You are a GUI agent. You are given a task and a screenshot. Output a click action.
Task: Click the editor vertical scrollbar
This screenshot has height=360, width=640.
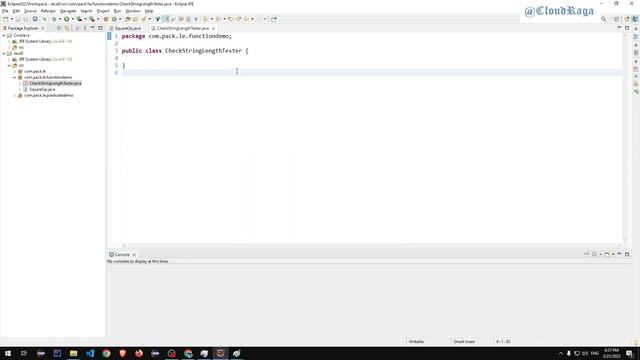[625, 138]
